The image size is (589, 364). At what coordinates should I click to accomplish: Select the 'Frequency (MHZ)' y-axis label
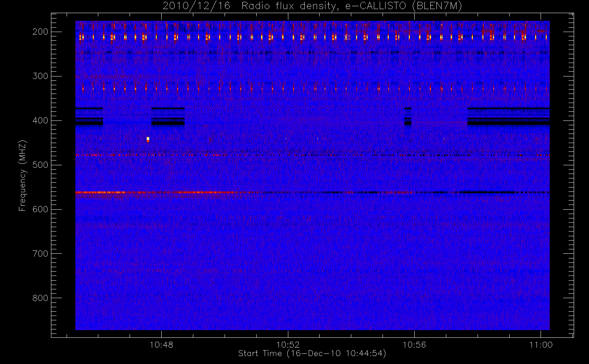tap(23, 175)
